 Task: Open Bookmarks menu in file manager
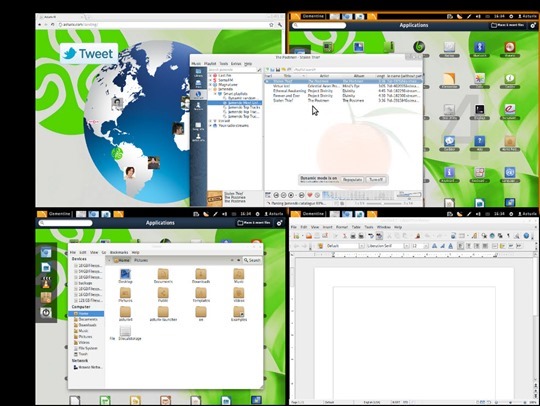click(x=119, y=252)
